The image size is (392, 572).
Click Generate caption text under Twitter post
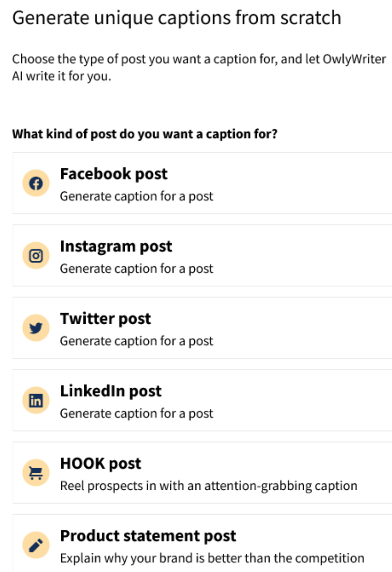coord(136,341)
